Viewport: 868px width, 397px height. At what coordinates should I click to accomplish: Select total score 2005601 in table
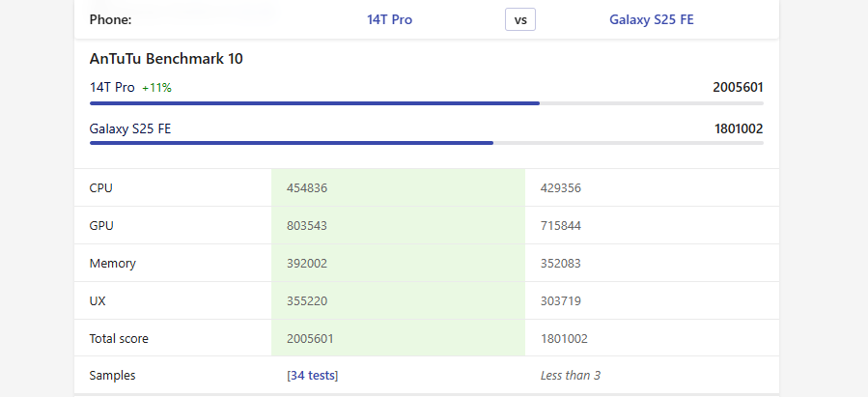point(310,339)
